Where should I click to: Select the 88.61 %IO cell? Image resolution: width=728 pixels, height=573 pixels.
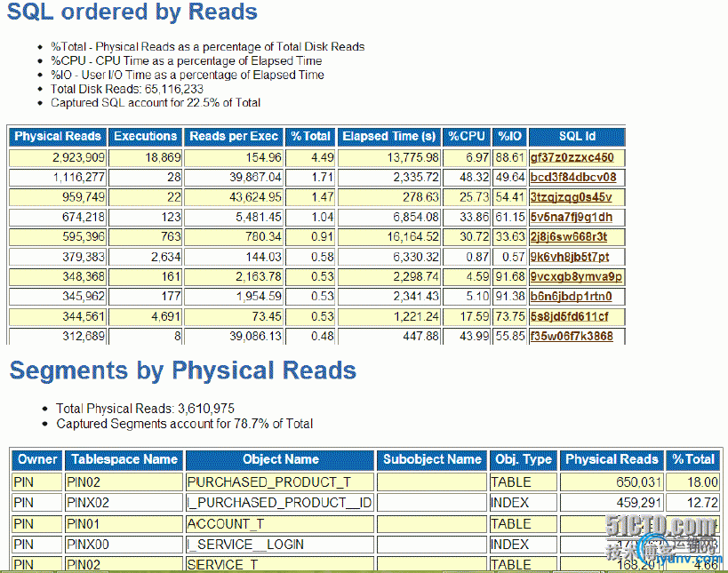click(509, 158)
